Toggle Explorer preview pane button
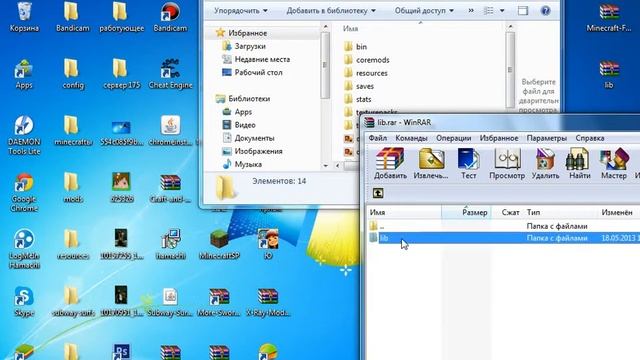This screenshot has width=640, height=360. click(523, 11)
